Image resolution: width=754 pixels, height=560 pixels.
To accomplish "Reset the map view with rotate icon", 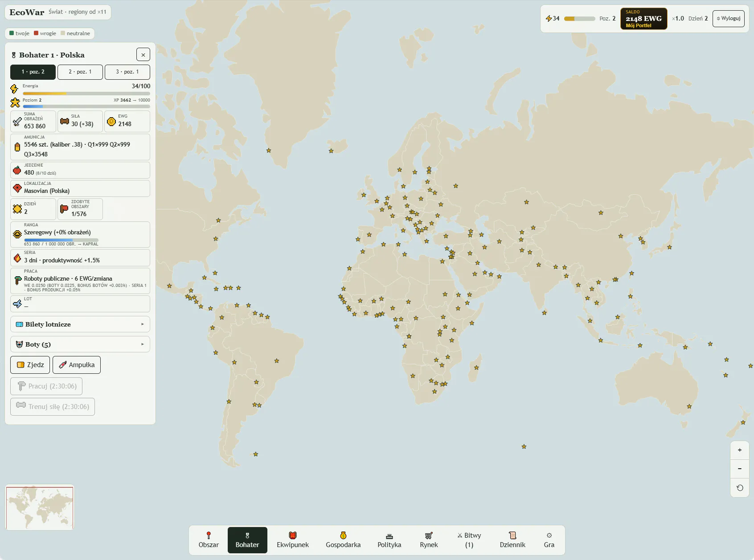I will pyautogui.click(x=740, y=488).
